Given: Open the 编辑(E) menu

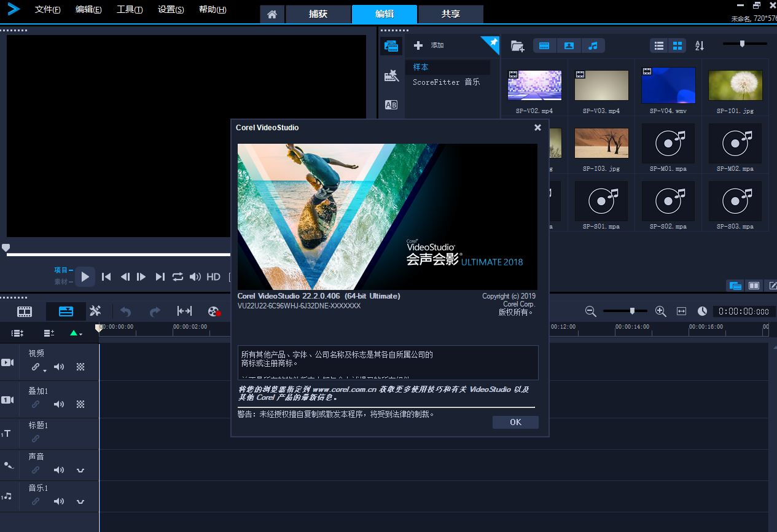Looking at the screenshot, I should pos(88,10).
